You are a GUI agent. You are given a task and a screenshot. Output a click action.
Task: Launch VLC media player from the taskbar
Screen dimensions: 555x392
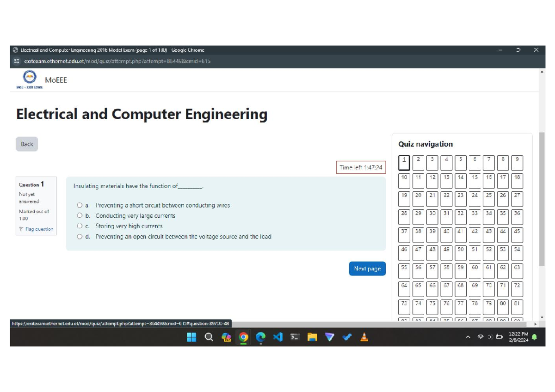(x=364, y=337)
